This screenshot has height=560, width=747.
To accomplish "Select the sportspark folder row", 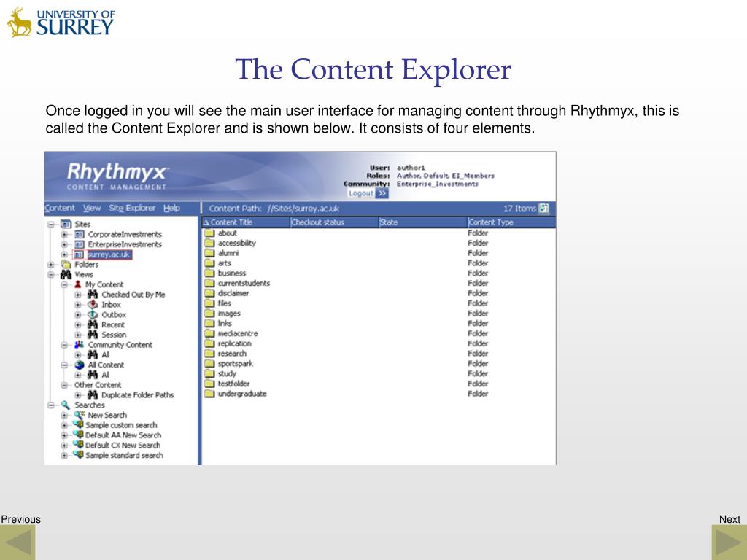I will tap(379, 363).
